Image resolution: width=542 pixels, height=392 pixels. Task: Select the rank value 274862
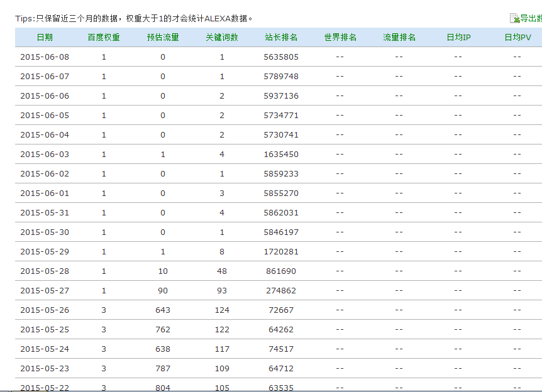pos(281,291)
